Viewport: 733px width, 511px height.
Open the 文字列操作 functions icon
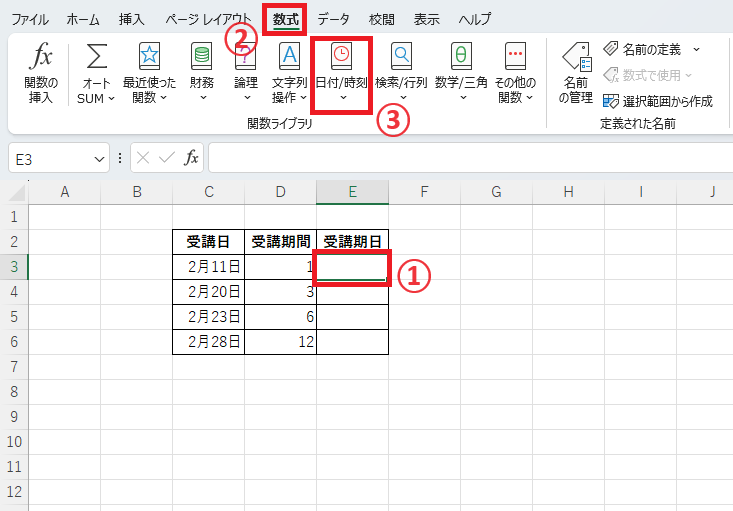(x=289, y=56)
